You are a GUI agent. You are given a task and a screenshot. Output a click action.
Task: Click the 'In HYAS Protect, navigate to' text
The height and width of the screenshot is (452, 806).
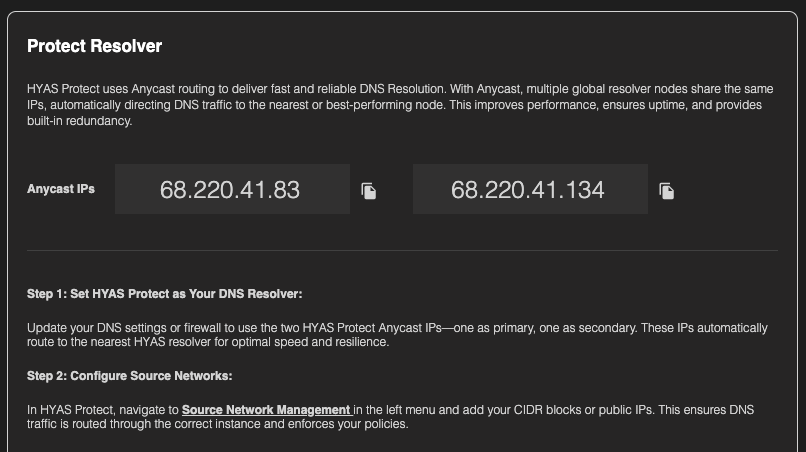pos(103,409)
